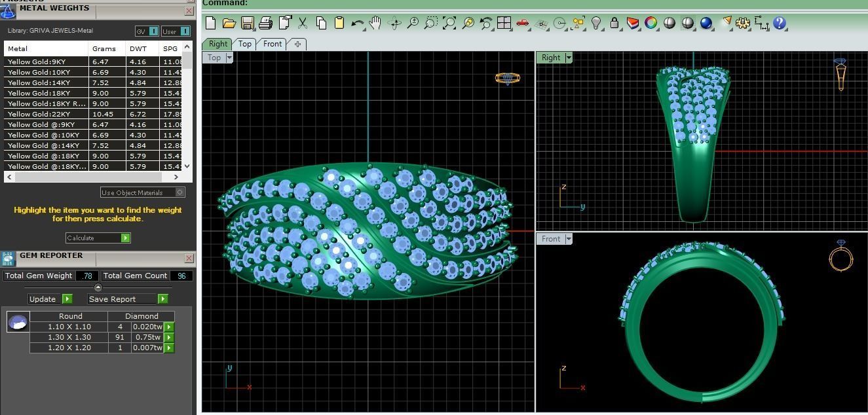Add a new viewport tab
The height and width of the screenshot is (415, 868).
[x=297, y=45]
